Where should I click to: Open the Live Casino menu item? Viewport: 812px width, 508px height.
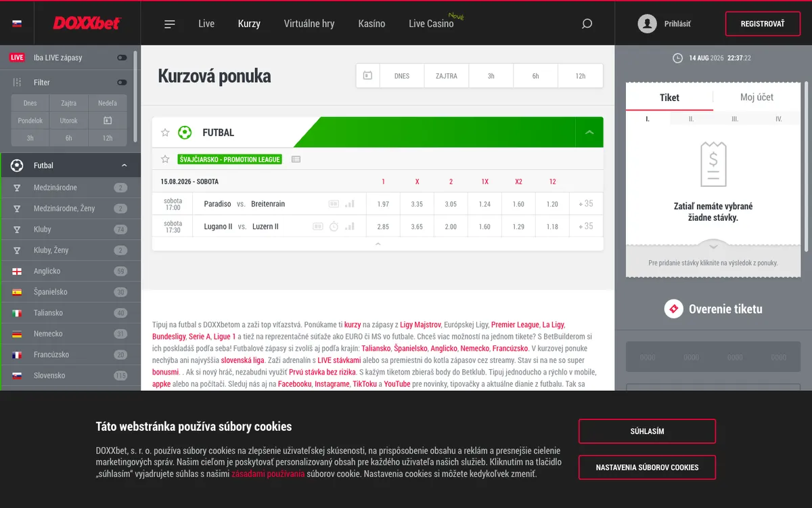[431, 24]
